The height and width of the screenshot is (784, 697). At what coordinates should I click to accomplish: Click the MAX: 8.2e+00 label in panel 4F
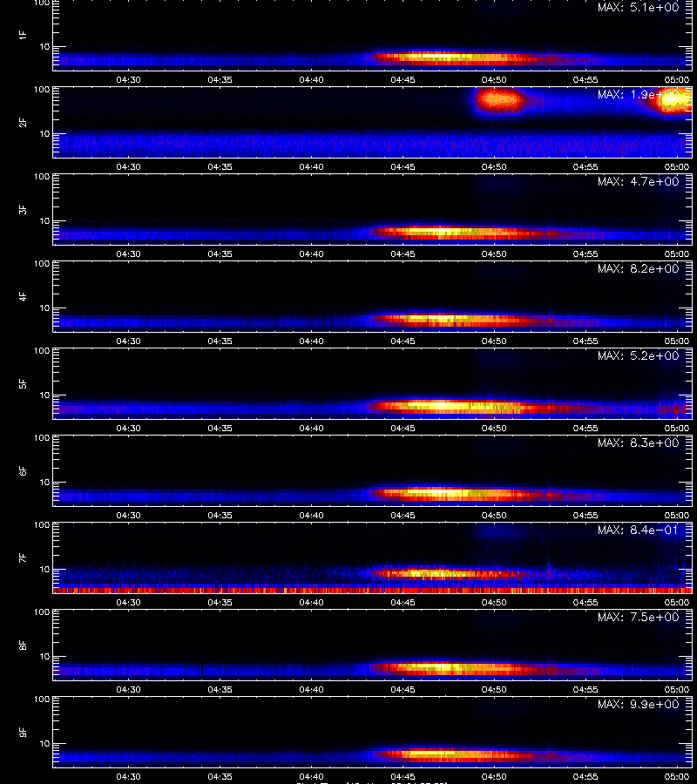[638, 268]
